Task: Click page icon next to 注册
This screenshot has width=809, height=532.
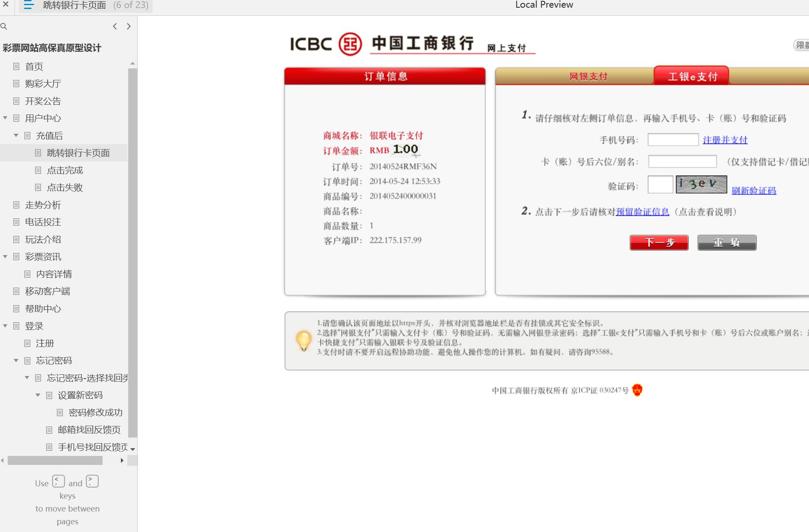Action: click(27, 343)
